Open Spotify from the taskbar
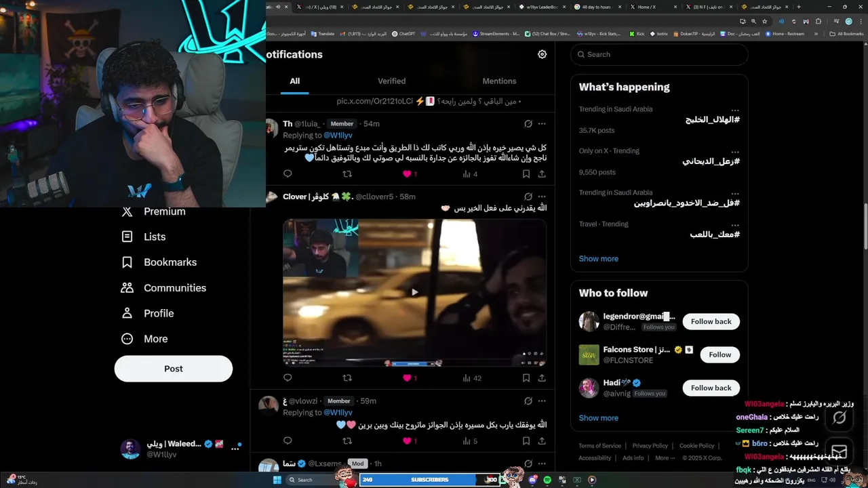 coord(547,480)
